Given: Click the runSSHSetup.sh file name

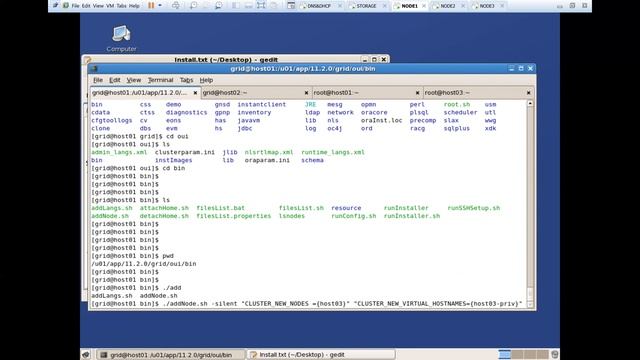Looking at the screenshot, I should (x=473, y=208).
